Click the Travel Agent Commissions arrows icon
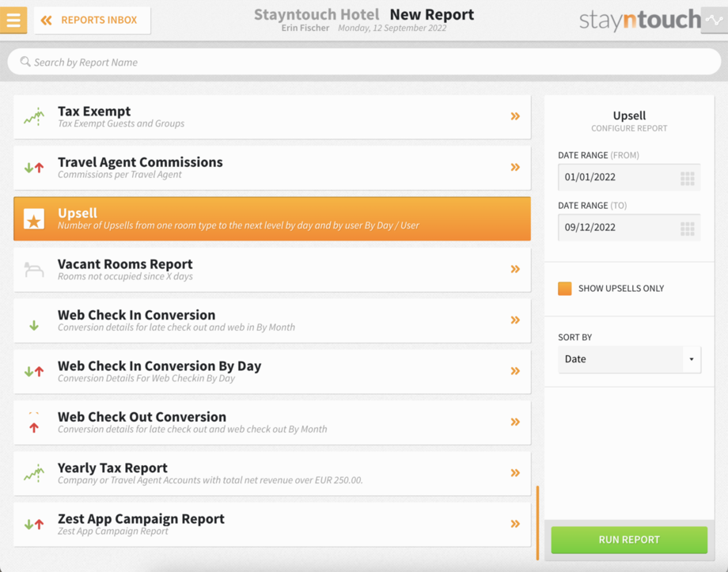 click(34, 168)
